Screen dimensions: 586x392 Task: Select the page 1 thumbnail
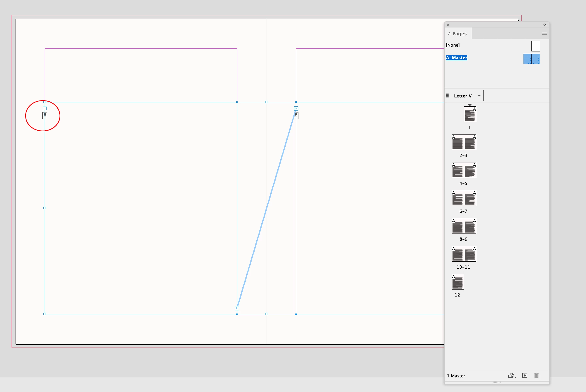coord(470,115)
